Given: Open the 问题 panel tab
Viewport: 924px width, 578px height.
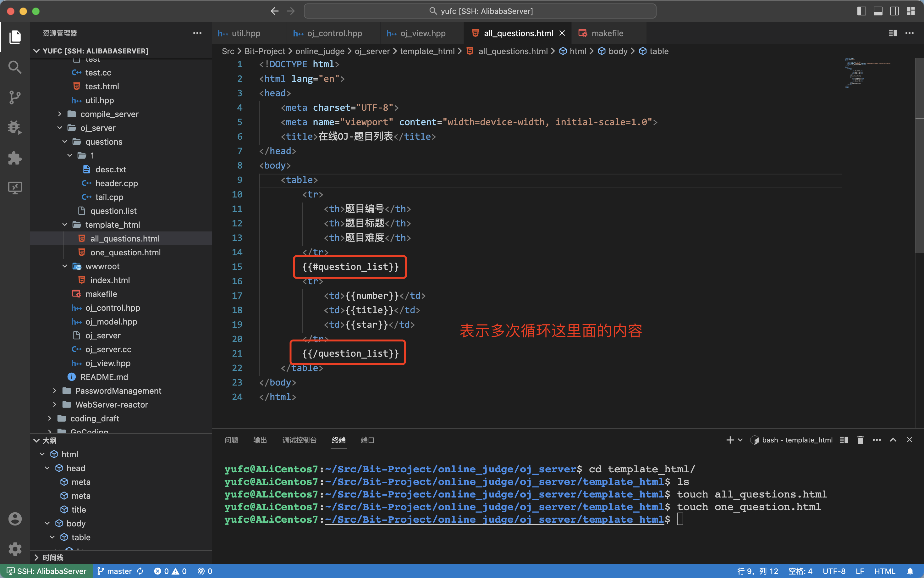Looking at the screenshot, I should [231, 440].
